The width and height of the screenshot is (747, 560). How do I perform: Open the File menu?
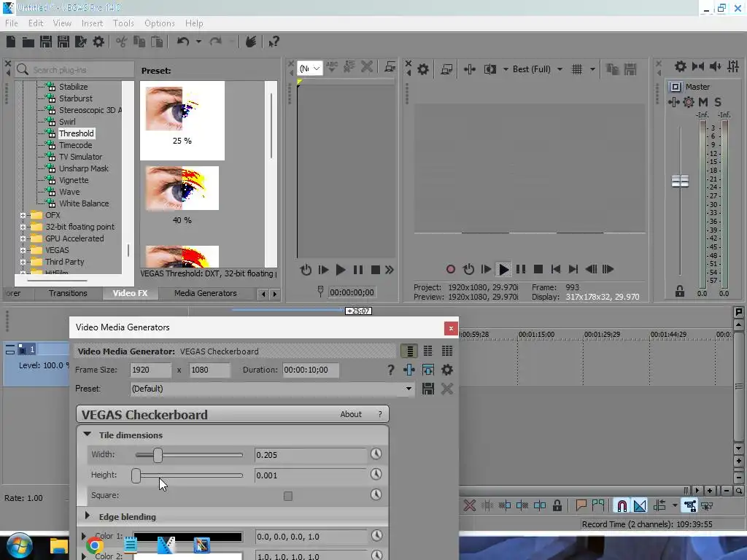click(x=12, y=23)
